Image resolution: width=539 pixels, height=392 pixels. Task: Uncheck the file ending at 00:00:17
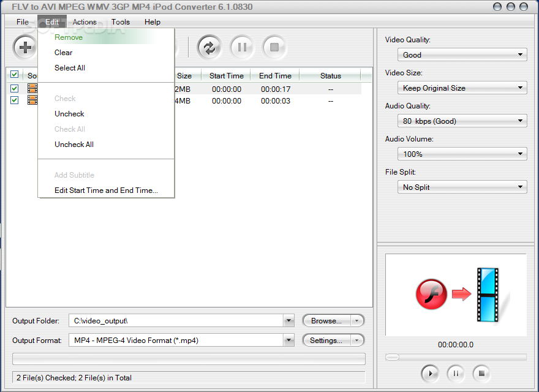tap(15, 89)
